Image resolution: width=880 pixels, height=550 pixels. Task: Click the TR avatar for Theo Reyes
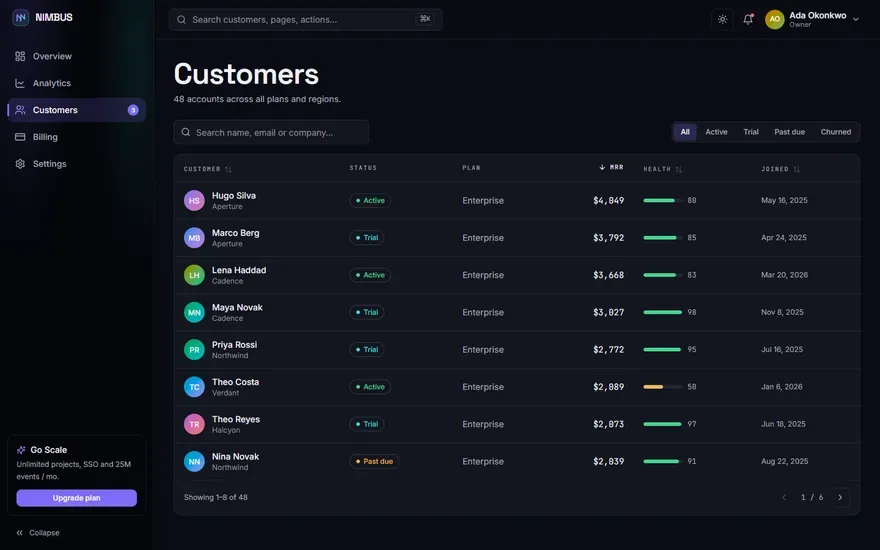(x=194, y=424)
